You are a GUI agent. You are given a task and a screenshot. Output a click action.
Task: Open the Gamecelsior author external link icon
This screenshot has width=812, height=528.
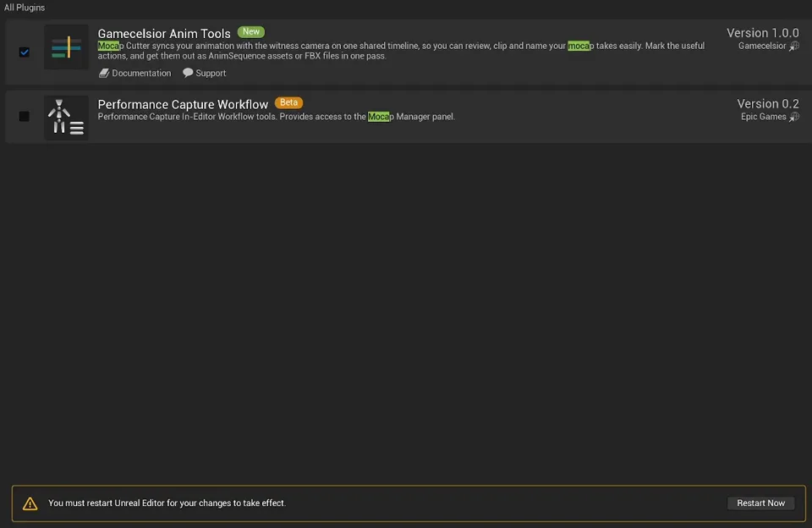(794, 47)
